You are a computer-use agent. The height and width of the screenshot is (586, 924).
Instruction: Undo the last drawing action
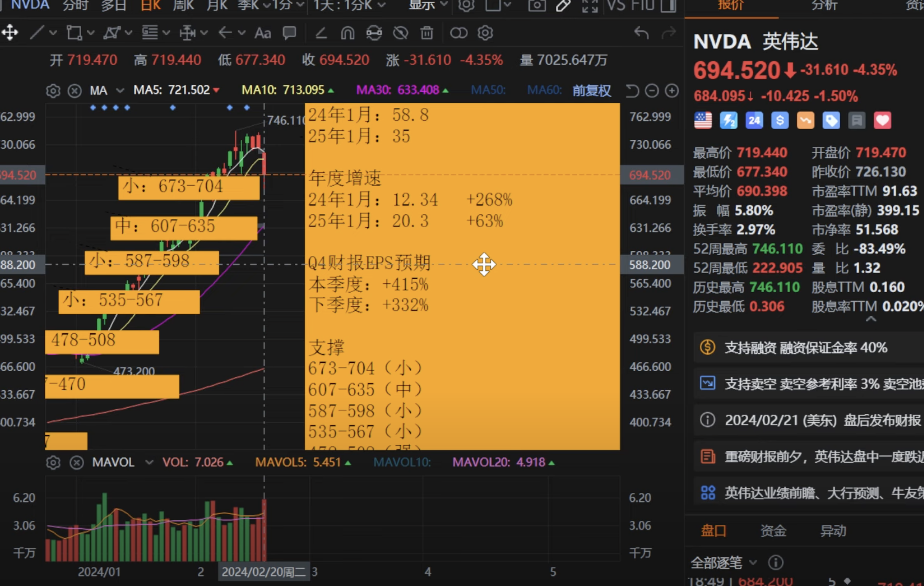642,33
